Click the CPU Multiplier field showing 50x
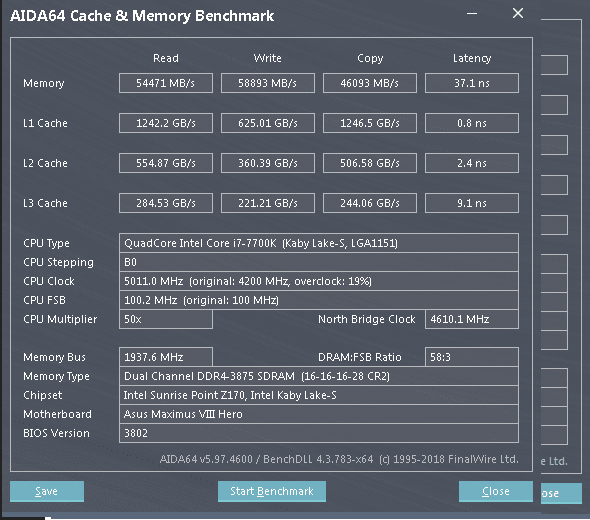Viewport: 590px width, 520px height. pyautogui.click(x=166, y=319)
